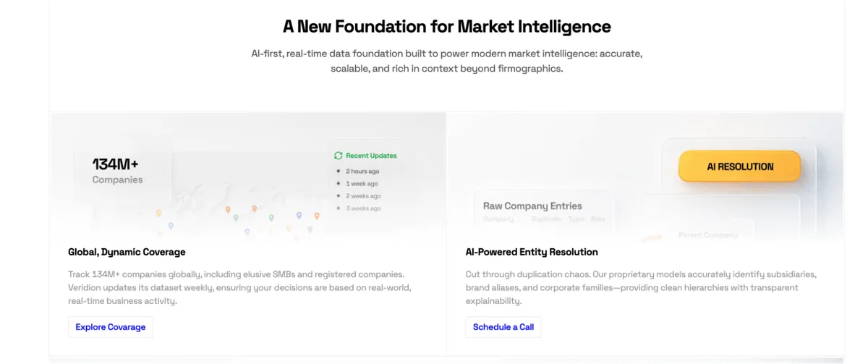Viewport: 868px width, 364px height.
Task: Open the Explore Covarage button
Action: 111,327
